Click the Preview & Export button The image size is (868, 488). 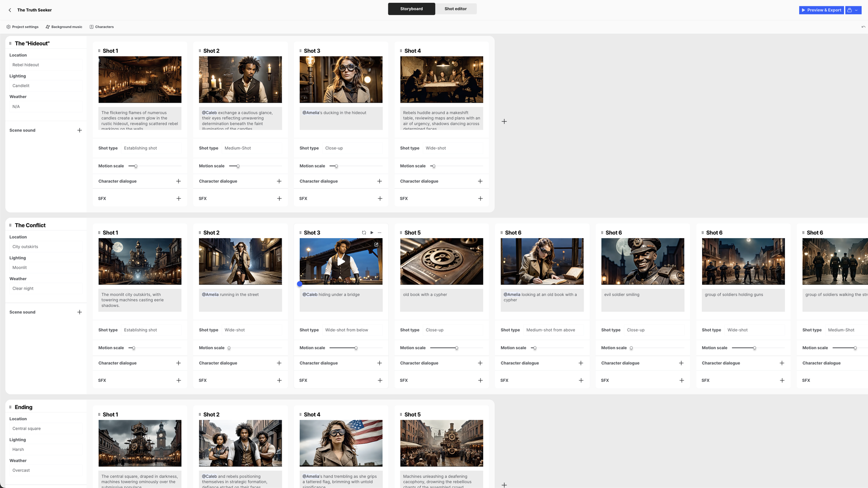coord(821,10)
